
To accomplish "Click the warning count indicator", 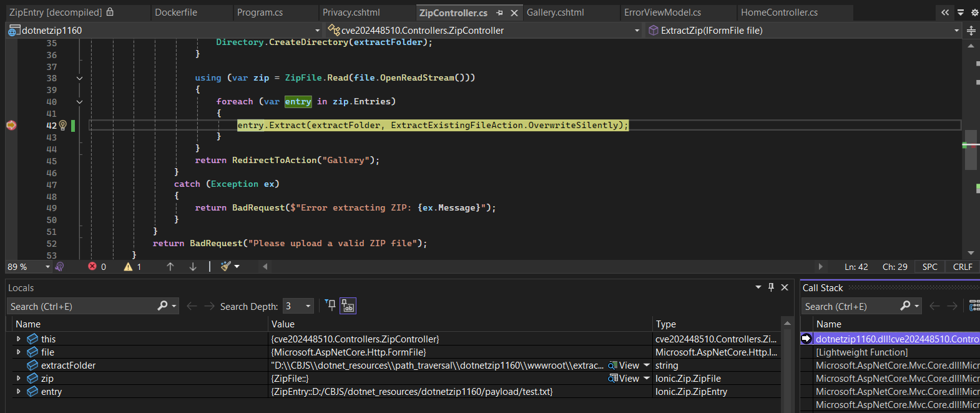I will (x=132, y=267).
